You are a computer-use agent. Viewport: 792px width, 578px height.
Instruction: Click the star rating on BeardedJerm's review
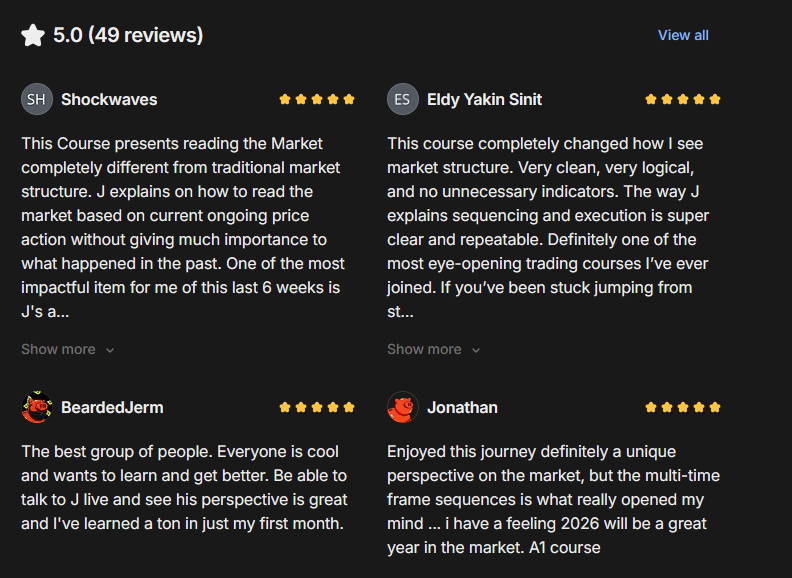[317, 408]
